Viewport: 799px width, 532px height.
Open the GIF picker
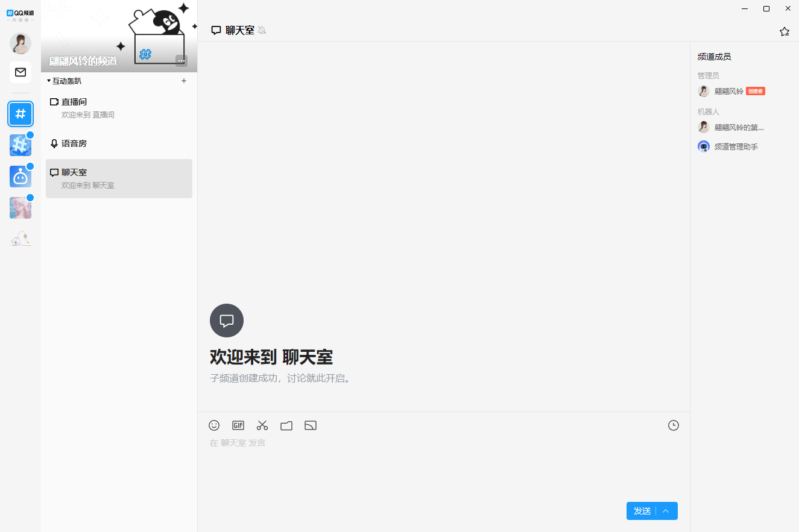[238, 425]
